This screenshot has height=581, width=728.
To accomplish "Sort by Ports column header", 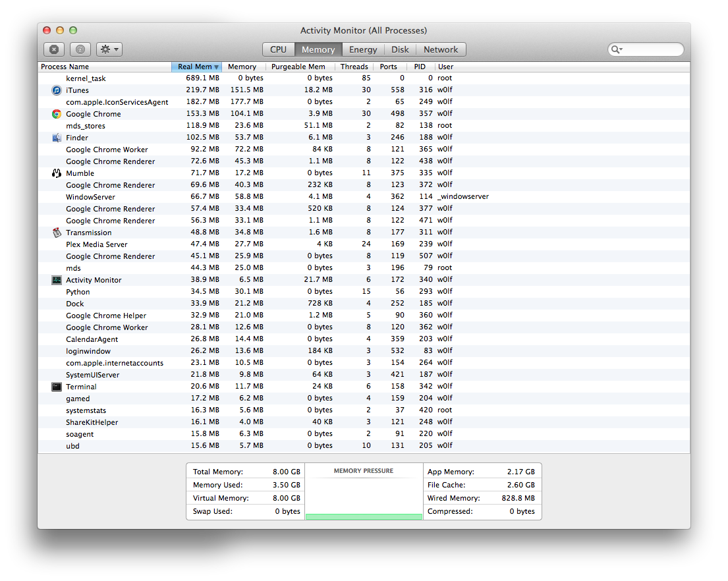I will pyautogui.click(x=390, y=67).
